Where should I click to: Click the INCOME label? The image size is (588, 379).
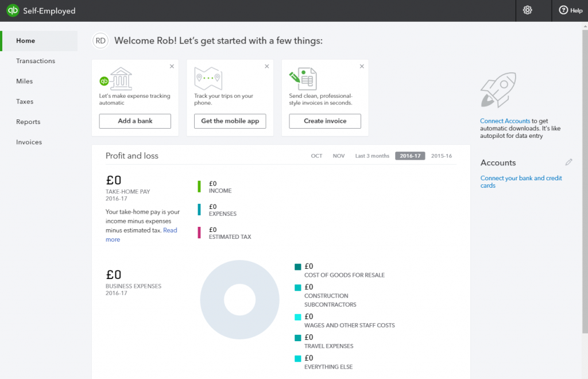(220, 191)
